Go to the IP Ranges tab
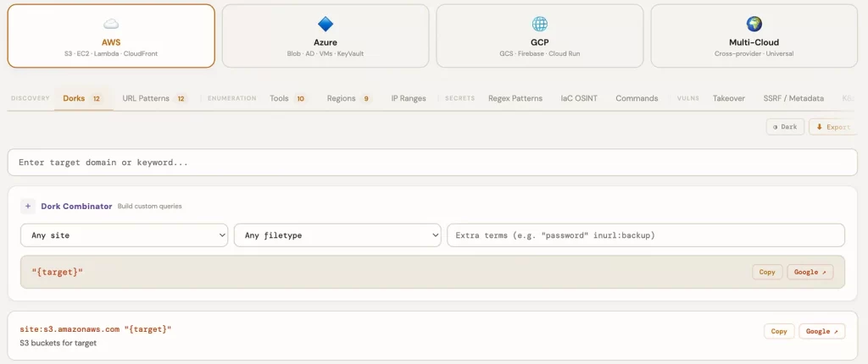The width and height of the screenshot is (868, 364). click(409, 98)
